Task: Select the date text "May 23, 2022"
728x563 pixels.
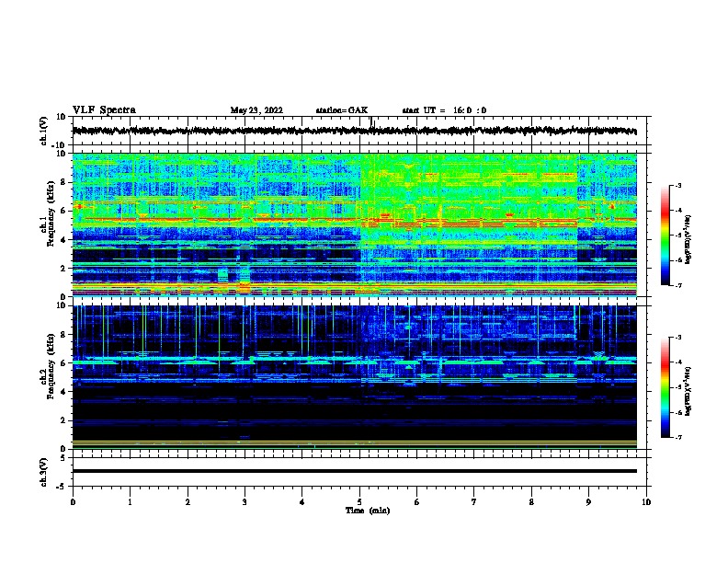Action: click(x=256, y=110)
